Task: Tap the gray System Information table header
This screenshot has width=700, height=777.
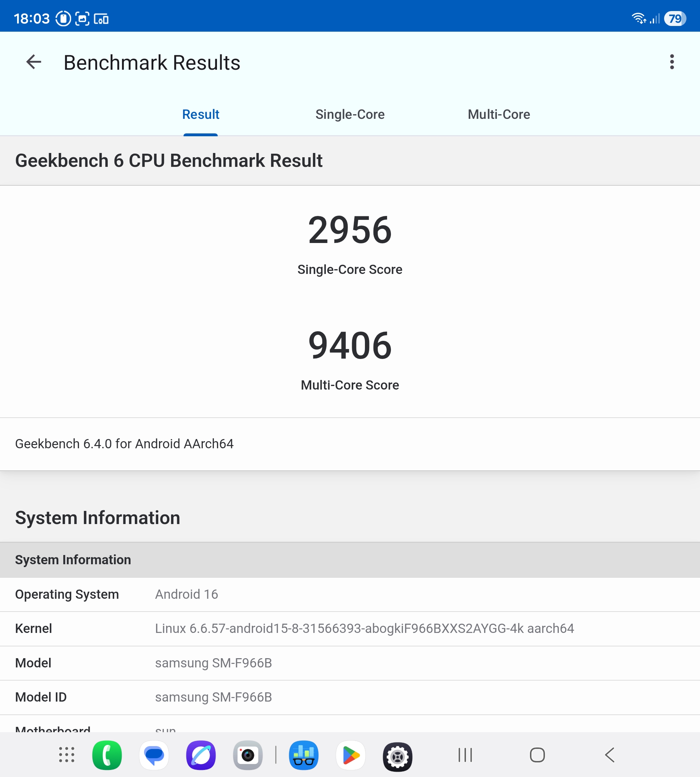Action: [350, 560]
